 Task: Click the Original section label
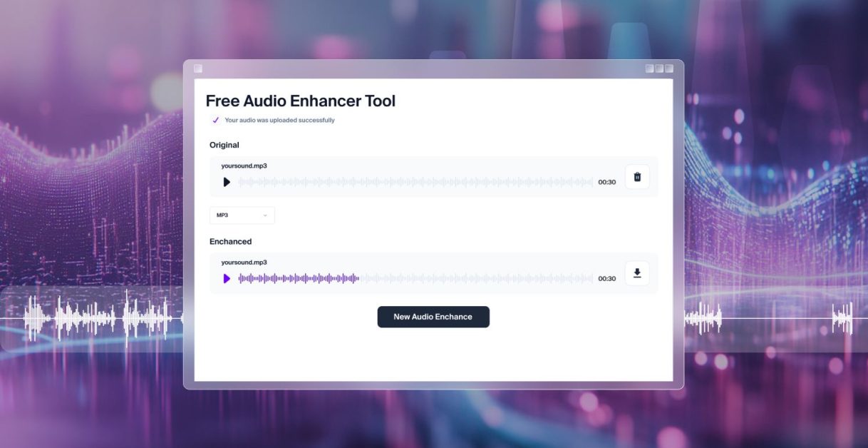(224, 145)
